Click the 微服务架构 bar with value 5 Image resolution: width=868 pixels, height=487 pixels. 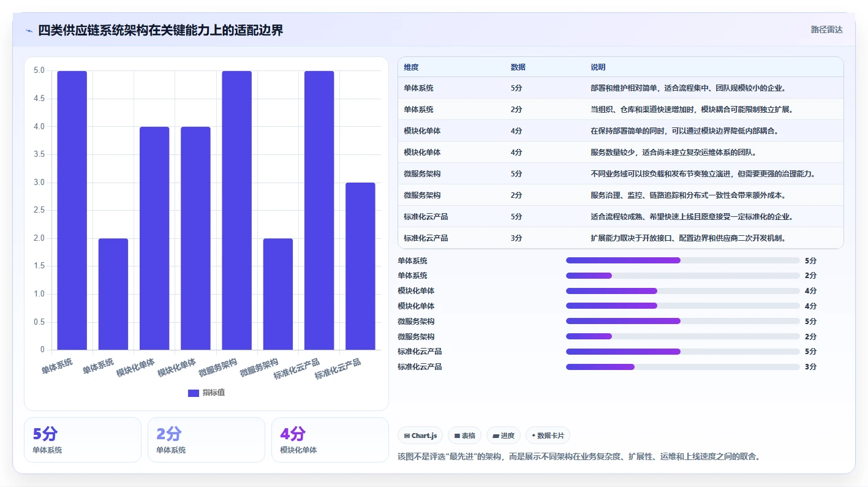236,210
